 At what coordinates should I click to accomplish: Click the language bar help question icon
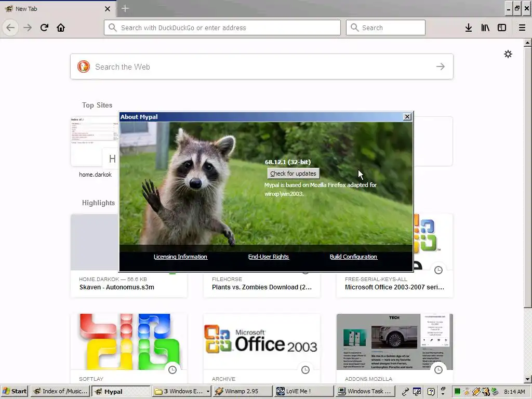431,392
